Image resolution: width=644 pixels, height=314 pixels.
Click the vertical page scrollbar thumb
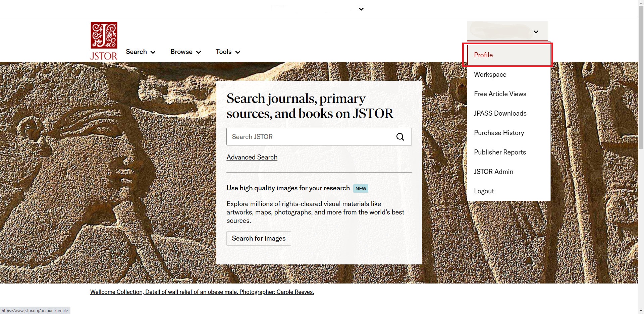click(x=641, y=77)
